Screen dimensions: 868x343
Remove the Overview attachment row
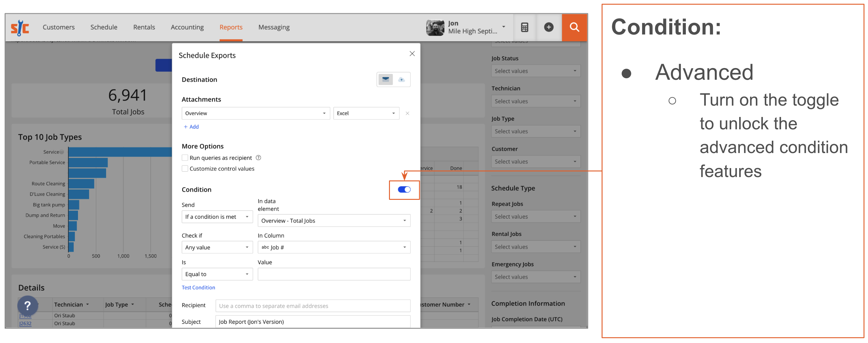pyautogui.click(x=407, y=113)
